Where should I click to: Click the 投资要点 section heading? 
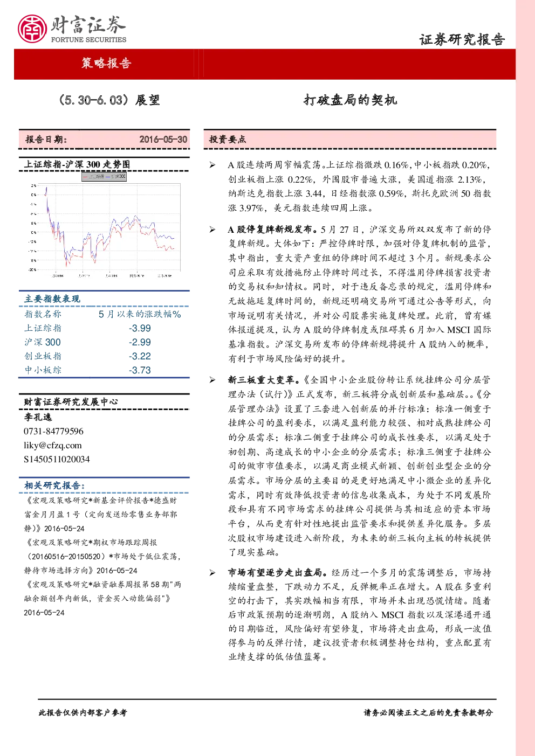coord(228,139)
